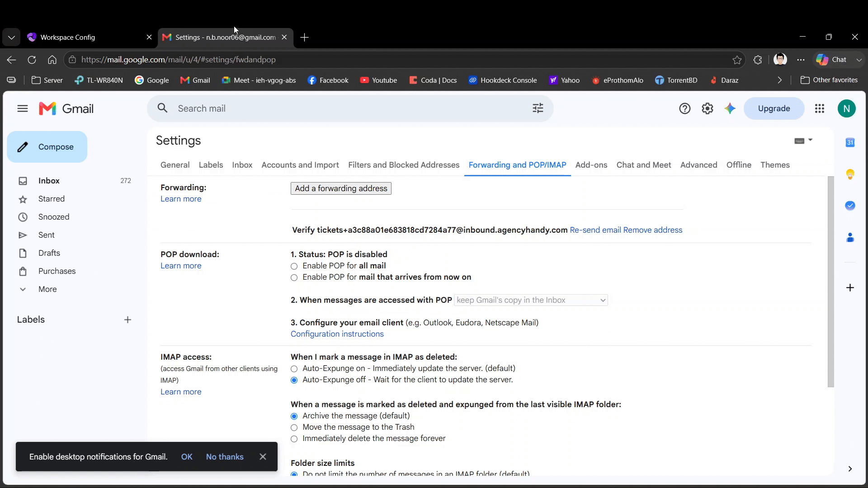Open input tools keyboard dropdown

pyautogui.click(x=803, y=141)
